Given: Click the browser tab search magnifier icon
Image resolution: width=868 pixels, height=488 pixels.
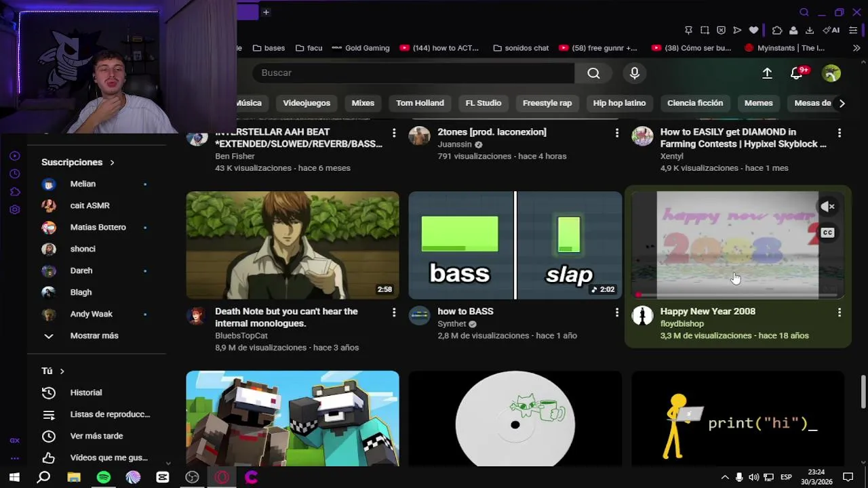Looking at the screenshot, I should 804,12.
